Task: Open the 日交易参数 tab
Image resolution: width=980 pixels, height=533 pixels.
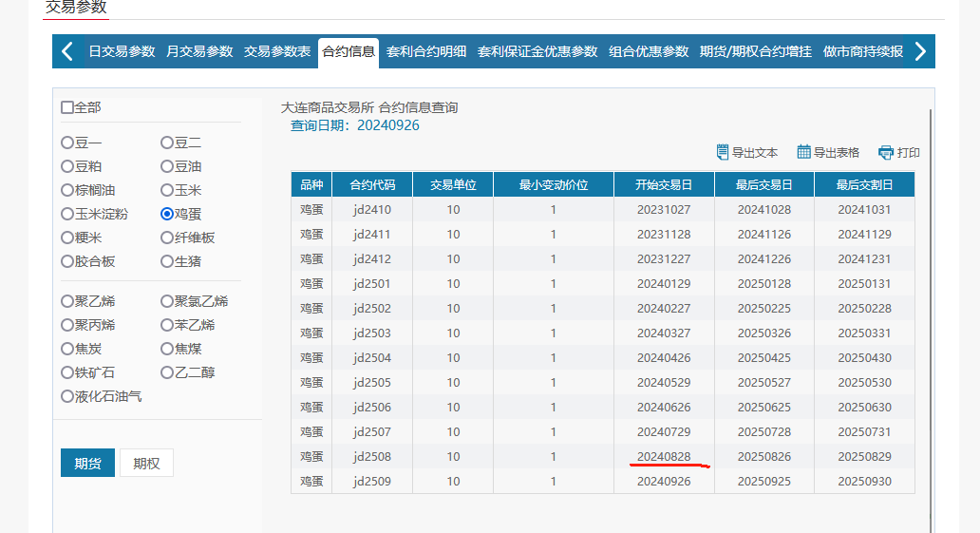Action: (122, 51)
